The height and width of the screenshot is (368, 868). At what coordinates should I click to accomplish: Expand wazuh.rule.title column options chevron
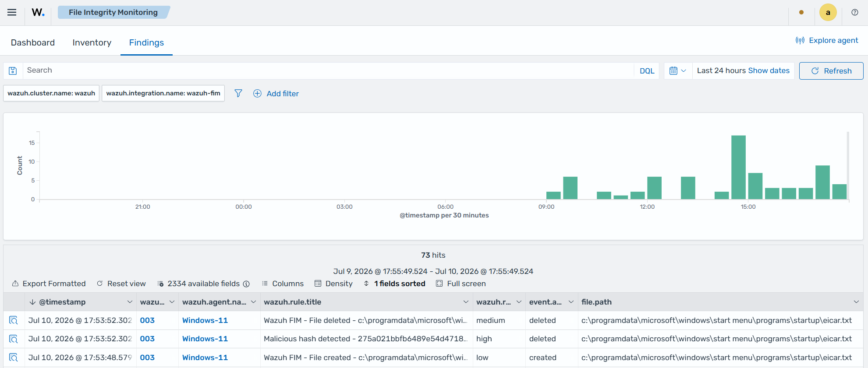pos(466,302)
